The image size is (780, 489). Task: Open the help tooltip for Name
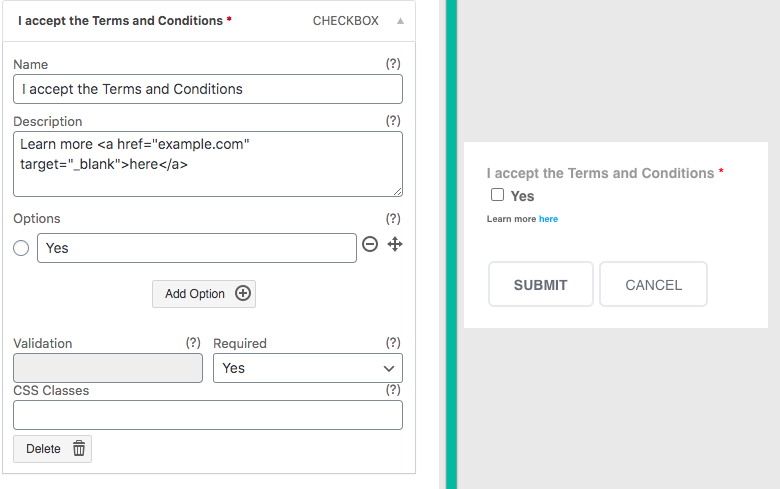tap(393, 64)
